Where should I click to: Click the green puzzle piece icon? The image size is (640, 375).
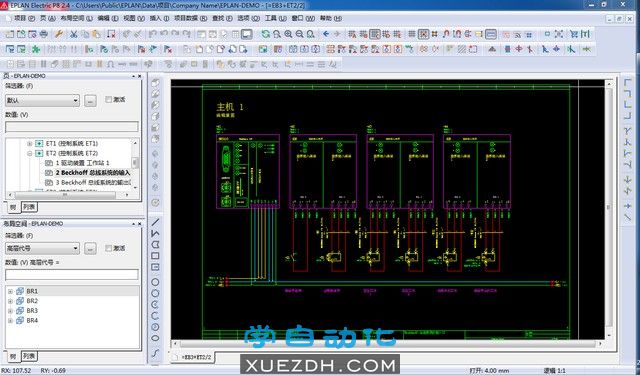click(36, 49)
